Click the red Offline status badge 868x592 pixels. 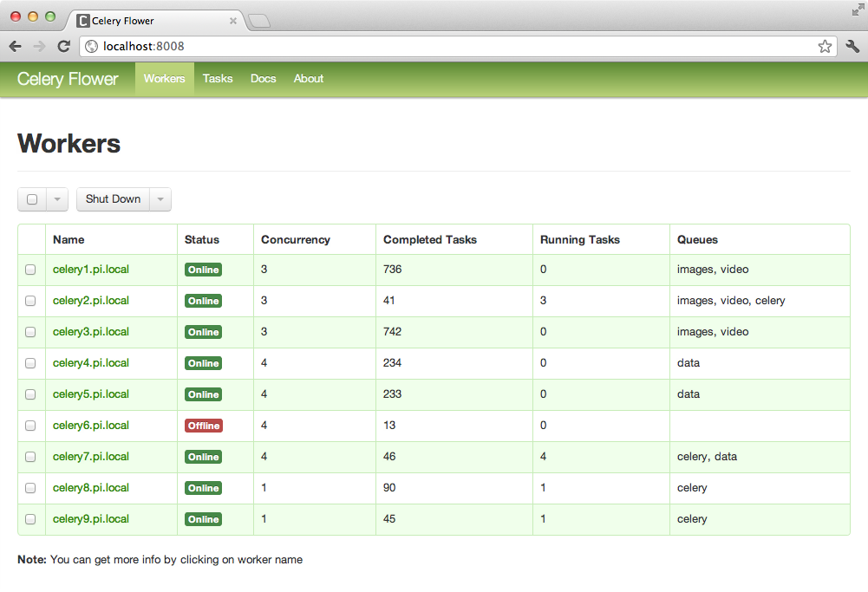click(204, 426)
